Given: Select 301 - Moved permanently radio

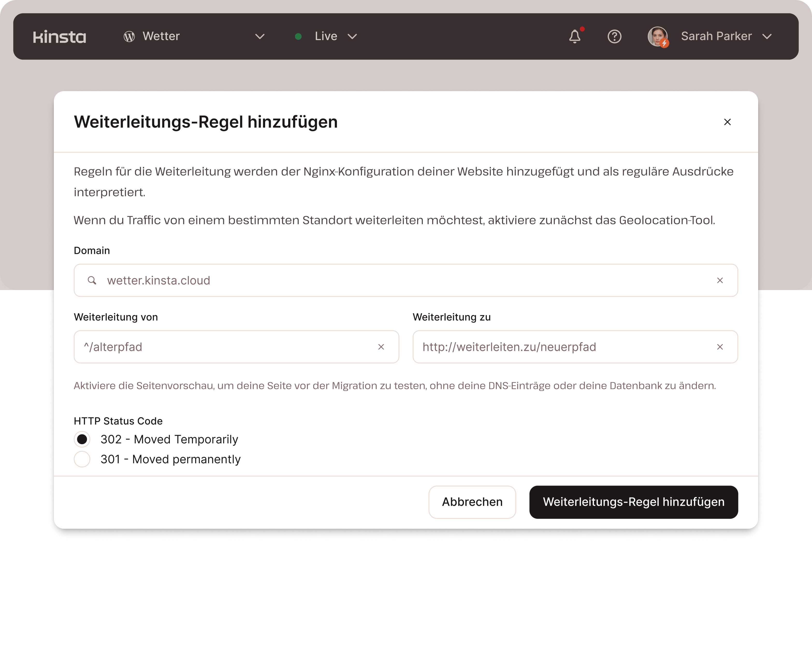Looking at the screenshot, I should 82,459.
